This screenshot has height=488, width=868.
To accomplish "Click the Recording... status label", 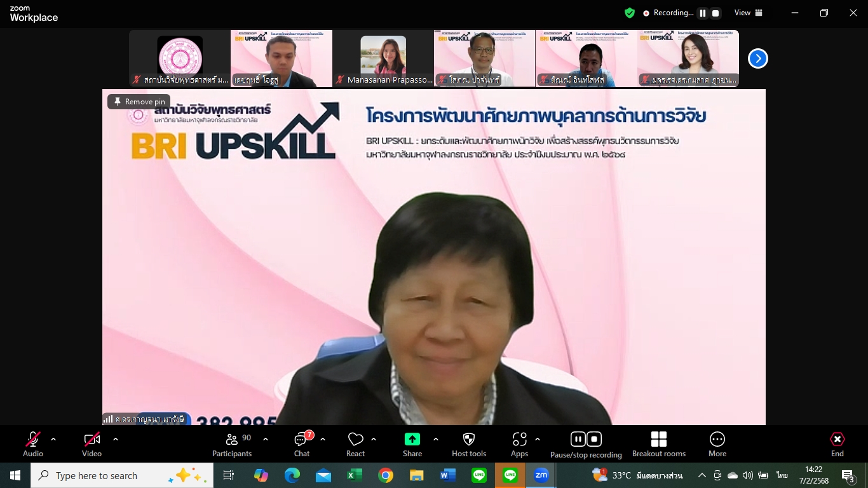I will coord(673,13).
